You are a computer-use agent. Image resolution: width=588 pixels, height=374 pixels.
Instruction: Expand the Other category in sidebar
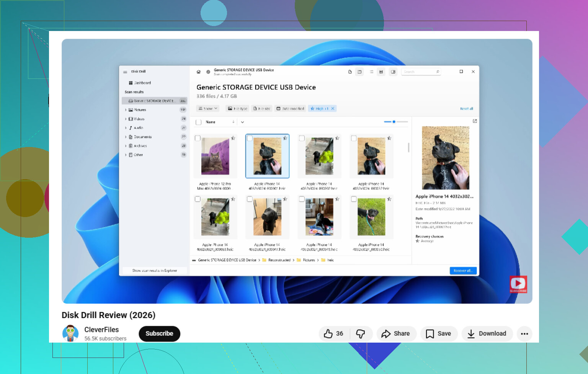point(126,155)
